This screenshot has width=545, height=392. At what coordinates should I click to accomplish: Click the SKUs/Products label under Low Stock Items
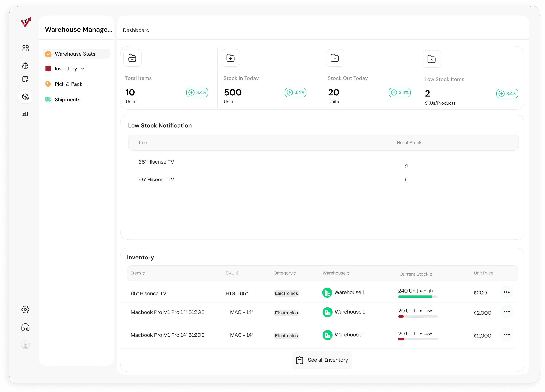pos(440,103)
